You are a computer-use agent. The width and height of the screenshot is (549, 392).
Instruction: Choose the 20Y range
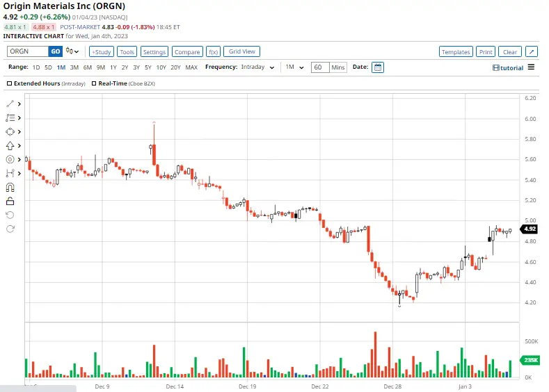click(x=175, y=67)
